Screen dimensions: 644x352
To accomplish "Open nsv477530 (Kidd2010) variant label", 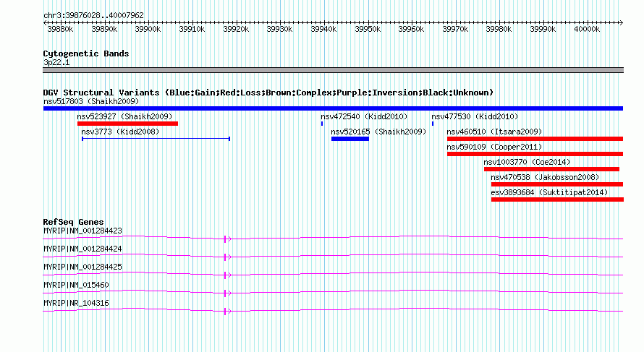I will click(475, 116).
